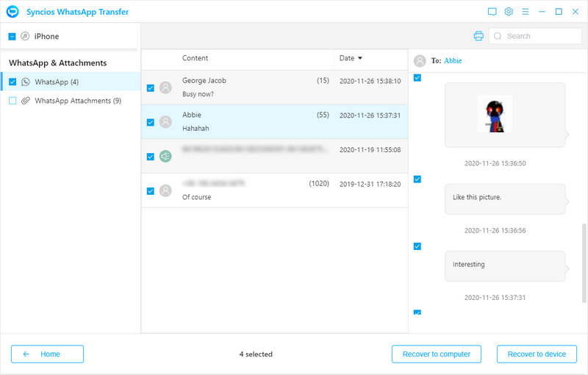Click the paperclip attachments icon
Viewport: 588px width, 375px height.
[26, 101]
